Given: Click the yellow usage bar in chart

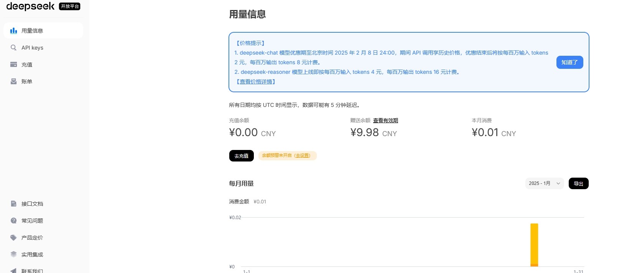Looking at the screenshot, I should [x=534, y=245].
